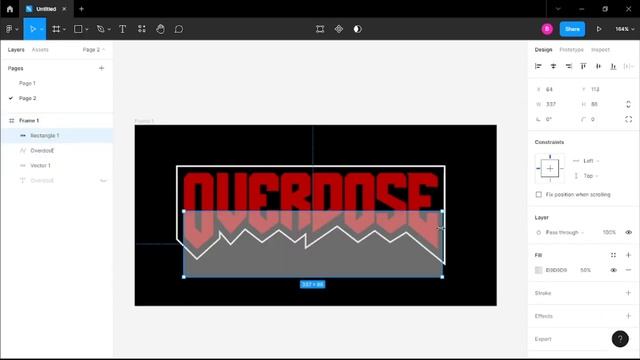
Task: Select the Rectangle shape tool
Action: 78,29
